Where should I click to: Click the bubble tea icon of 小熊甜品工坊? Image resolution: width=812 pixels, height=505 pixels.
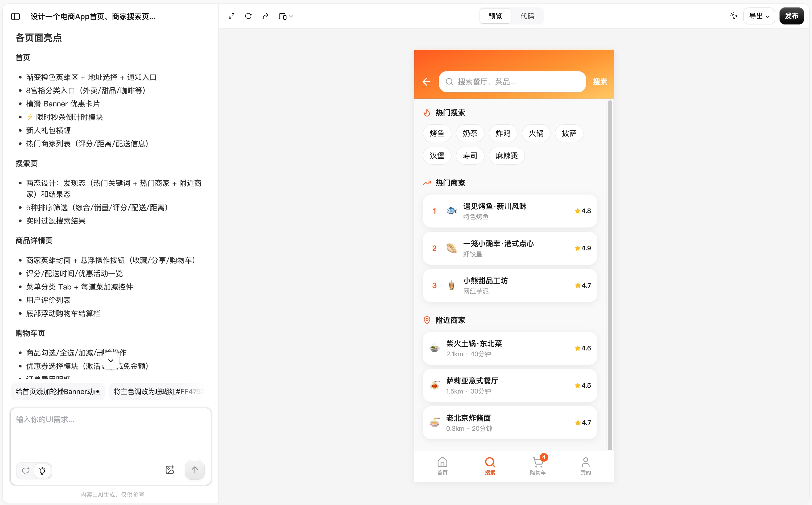point(452,285)
